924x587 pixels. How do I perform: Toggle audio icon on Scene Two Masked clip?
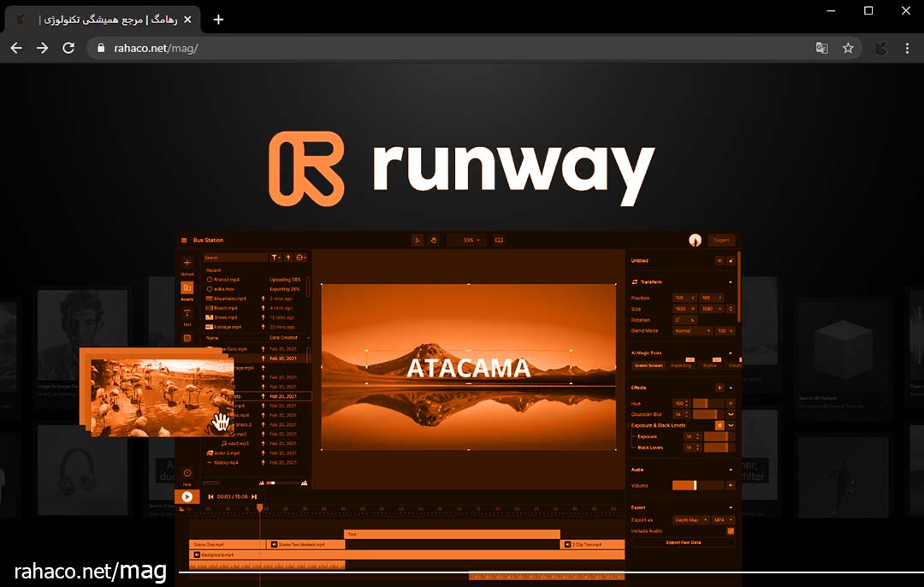[274, 544]
